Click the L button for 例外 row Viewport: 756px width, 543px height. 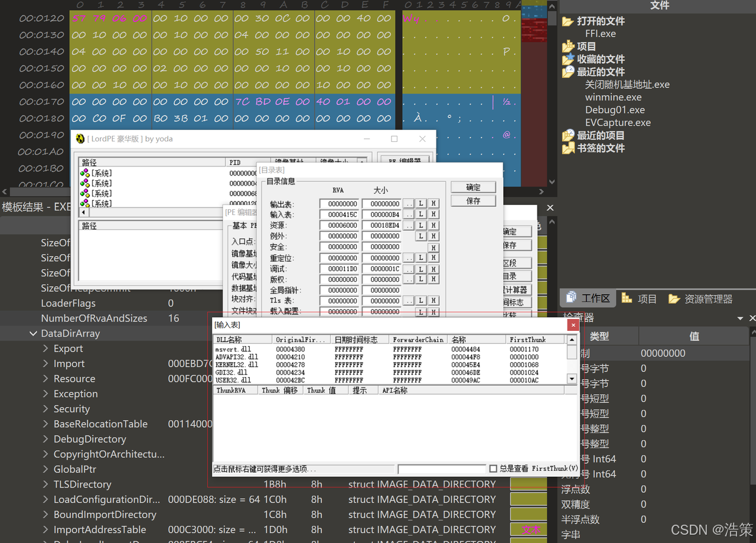(421, 236)
